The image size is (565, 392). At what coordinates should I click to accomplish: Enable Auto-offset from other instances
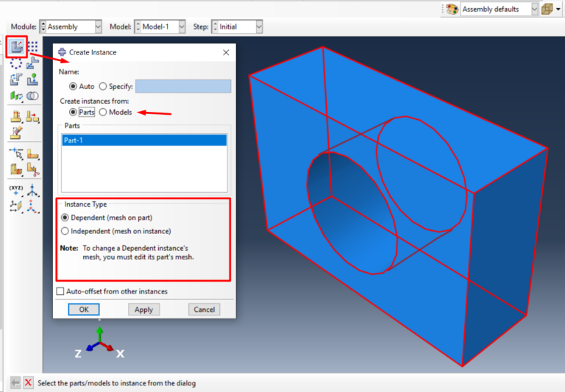pyautogui.click(x=60, y=291)
